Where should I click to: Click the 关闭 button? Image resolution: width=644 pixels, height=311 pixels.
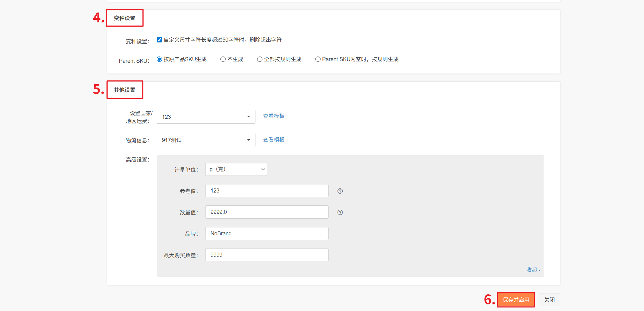tap(549, 300)
